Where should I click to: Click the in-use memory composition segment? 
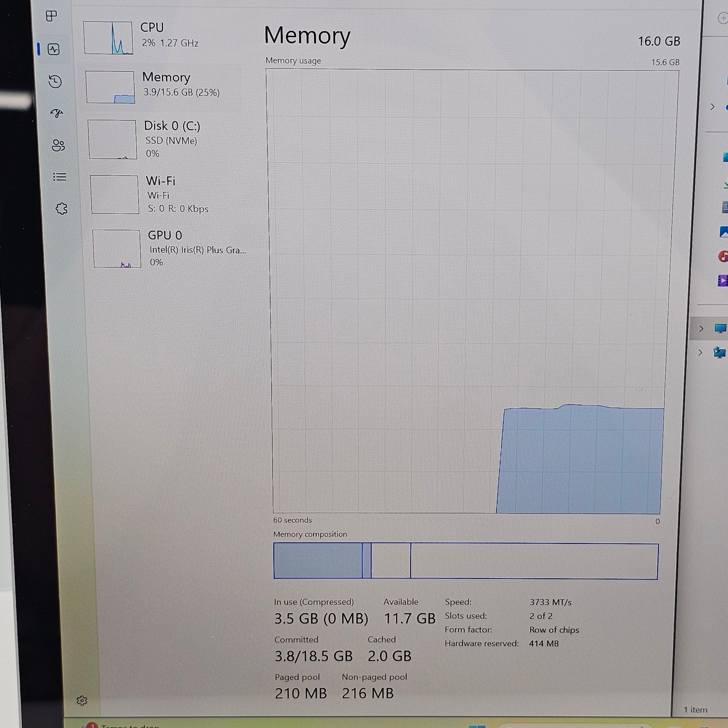(317, 561)
